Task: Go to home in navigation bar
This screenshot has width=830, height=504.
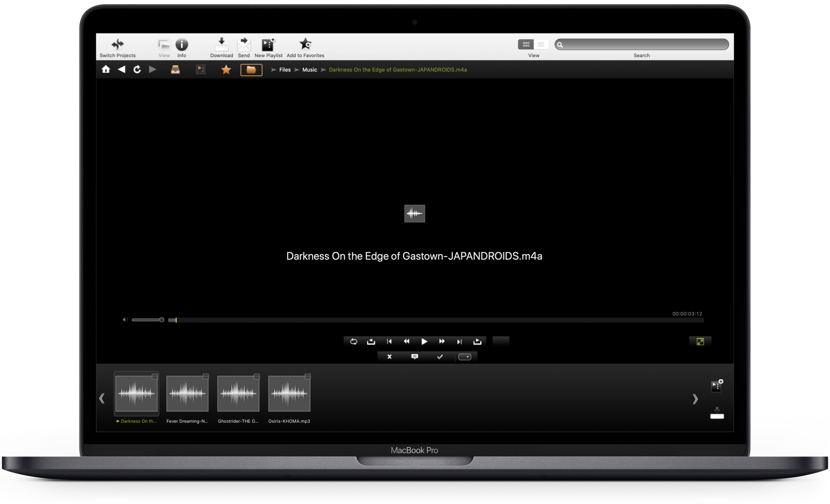Action: (x=106, y=69)
